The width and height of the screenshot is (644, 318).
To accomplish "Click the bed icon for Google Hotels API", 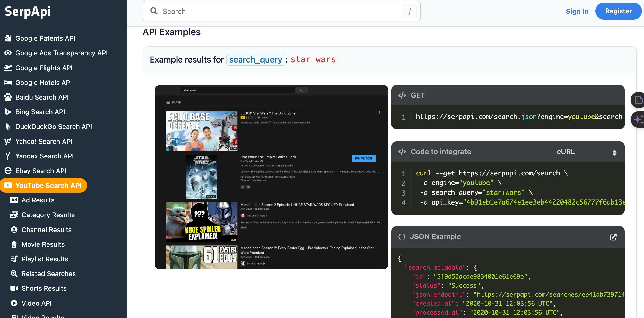I will tap(8, 83).
